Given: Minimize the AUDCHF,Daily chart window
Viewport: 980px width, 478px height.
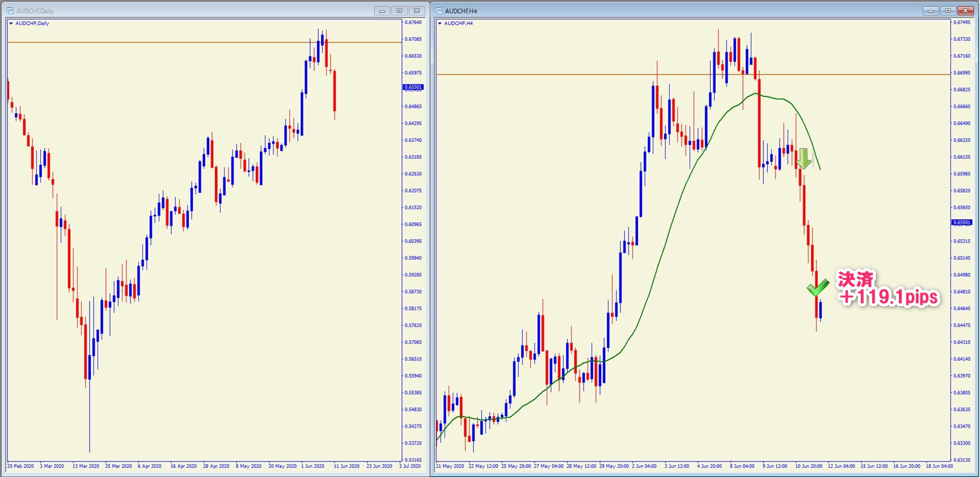Looking at the screenshot, I should (x=382, y=11).
